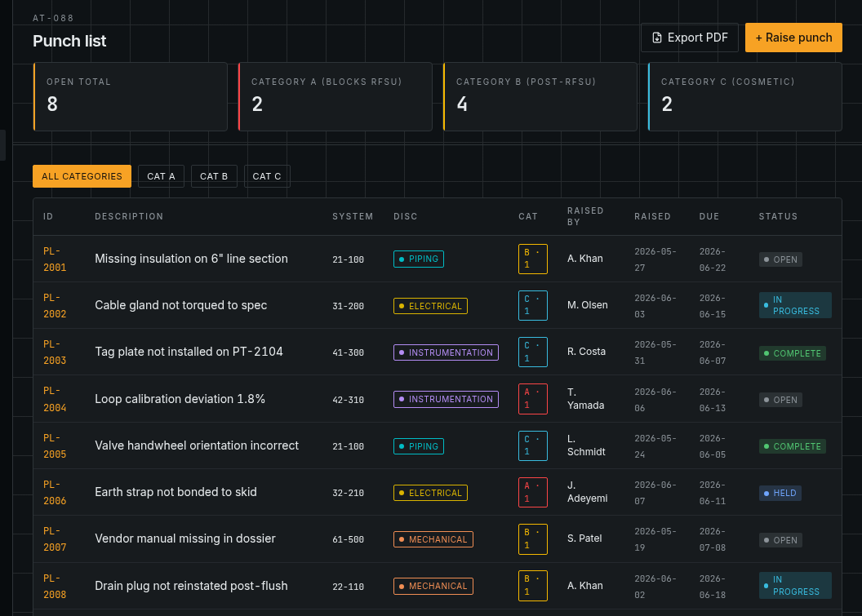Sort by the Raised By column header
Viewport: 862px width, 616px height.
(585, 216)
